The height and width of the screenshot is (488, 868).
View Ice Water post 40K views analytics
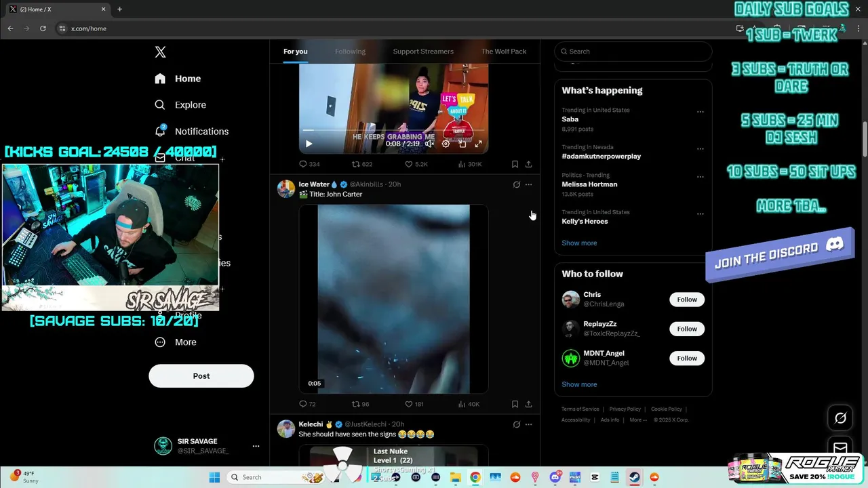point(469,404)
